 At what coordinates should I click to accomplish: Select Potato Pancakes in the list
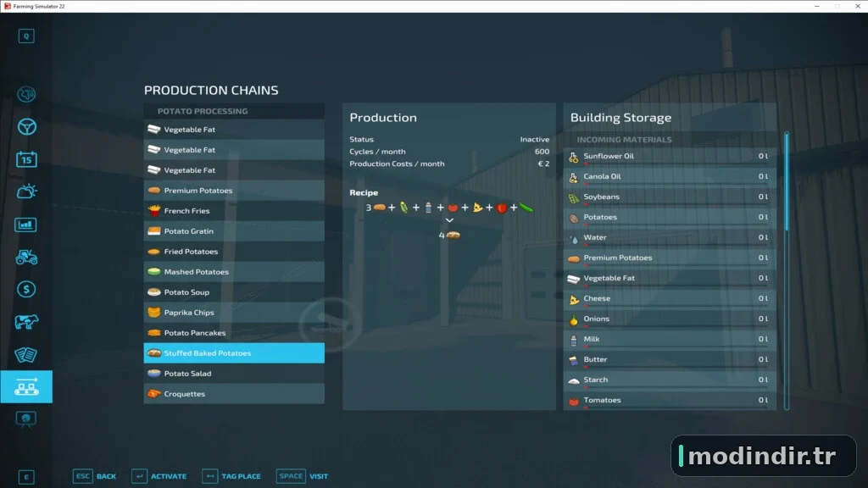click(234, 333)
